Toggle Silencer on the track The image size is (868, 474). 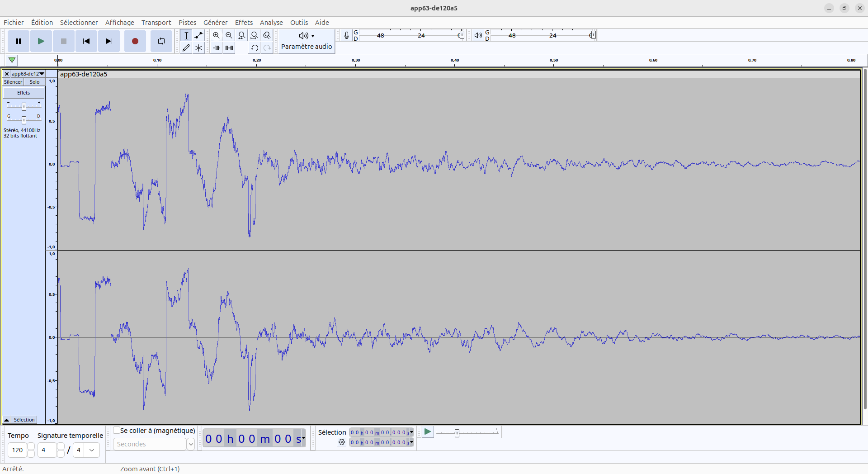13,82
